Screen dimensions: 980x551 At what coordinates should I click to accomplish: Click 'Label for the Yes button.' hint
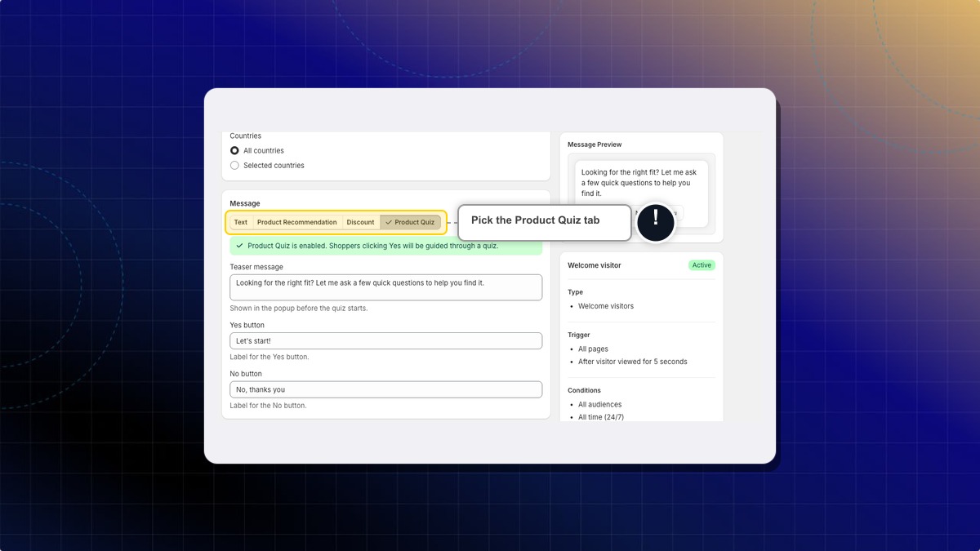pyautogui.click(x=269, y=358)
